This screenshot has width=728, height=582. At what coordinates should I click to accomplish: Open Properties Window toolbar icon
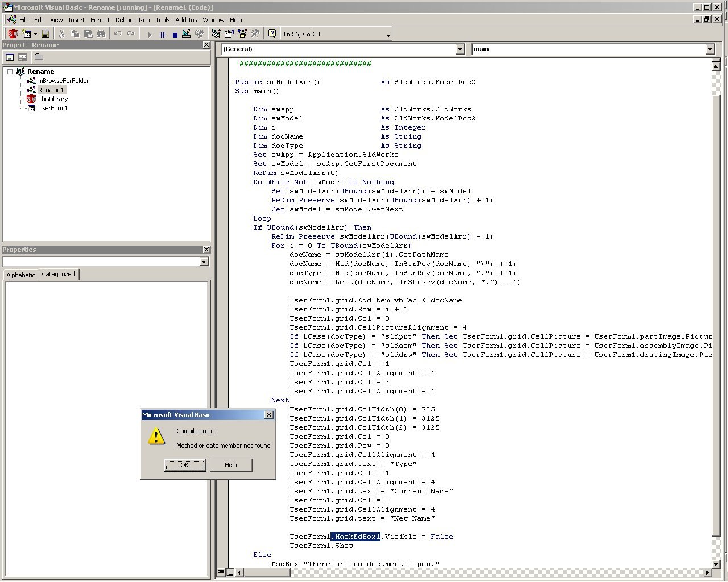(x=229, y=34)
